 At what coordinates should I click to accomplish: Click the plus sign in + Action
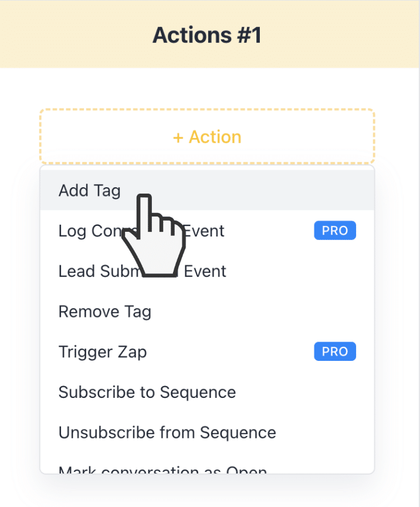pyautogui.click(x=178, y=138)
